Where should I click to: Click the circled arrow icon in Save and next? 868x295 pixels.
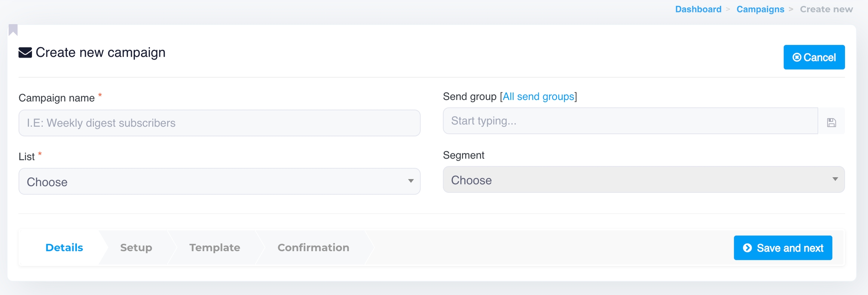[747, 248]
